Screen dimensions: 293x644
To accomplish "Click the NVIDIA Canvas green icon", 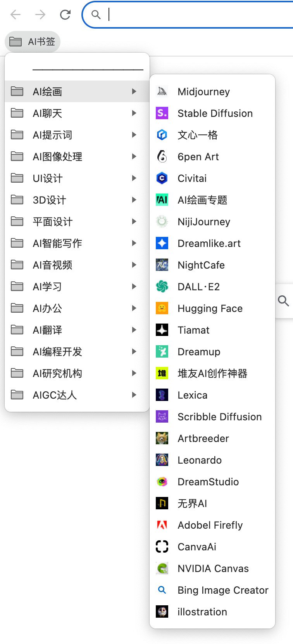I will (162, 568).
